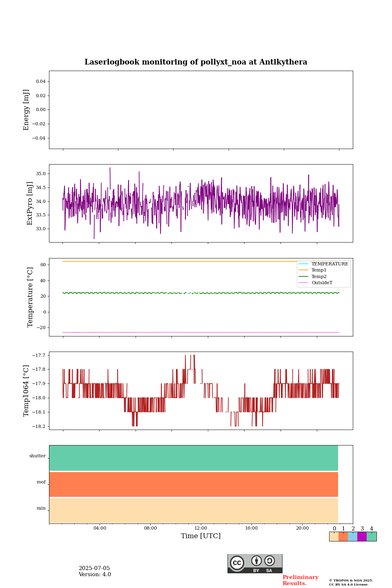
Task: Click the -18.2 tick on Temp1064 axis
Action: click(40, 426)
